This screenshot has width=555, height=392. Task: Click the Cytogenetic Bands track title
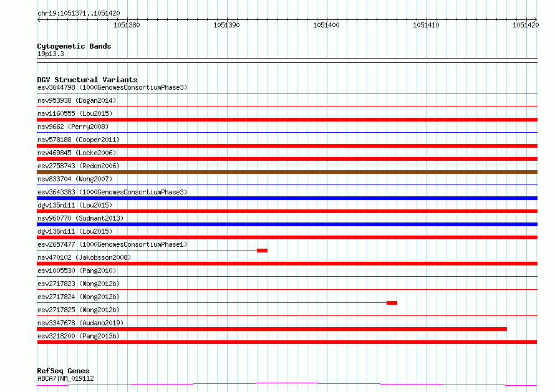pos(74,46)
